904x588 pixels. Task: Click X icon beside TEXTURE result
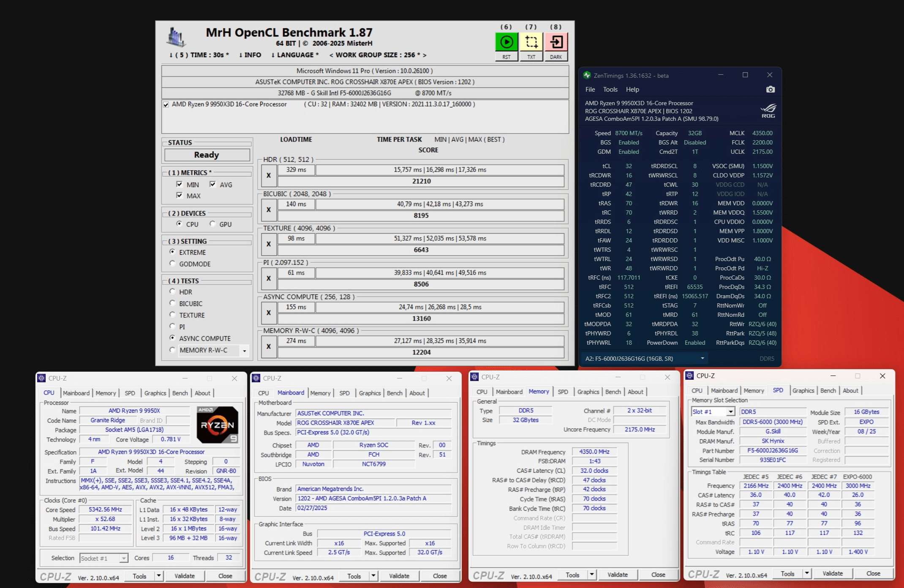click(x=269, y=244)
